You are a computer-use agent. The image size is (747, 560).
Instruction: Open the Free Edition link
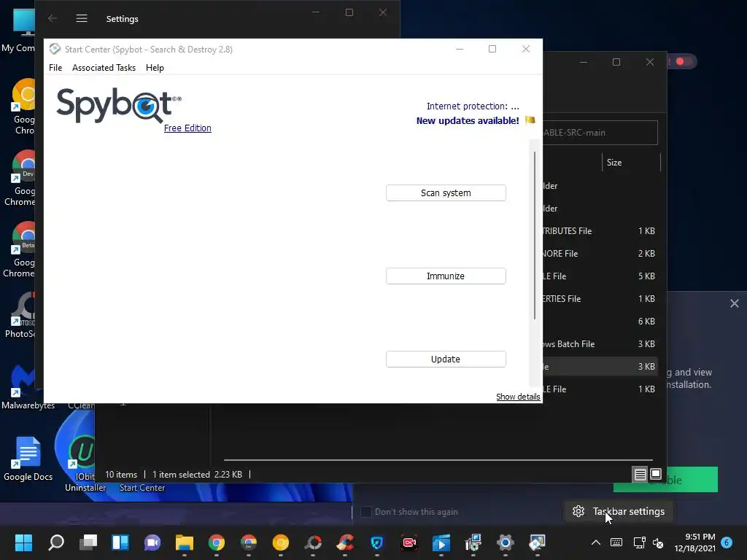pyautogui.click(x=187, y=128)
